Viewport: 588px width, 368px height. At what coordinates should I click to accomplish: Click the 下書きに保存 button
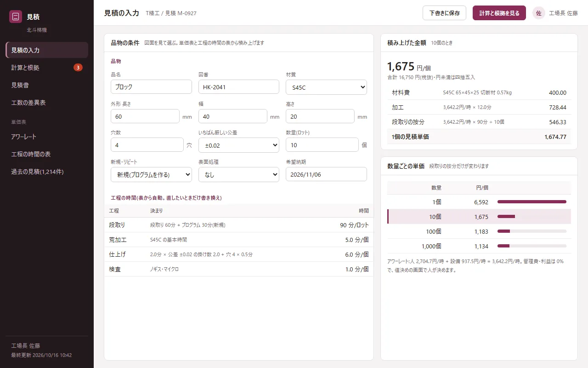(x=444, y=13)
